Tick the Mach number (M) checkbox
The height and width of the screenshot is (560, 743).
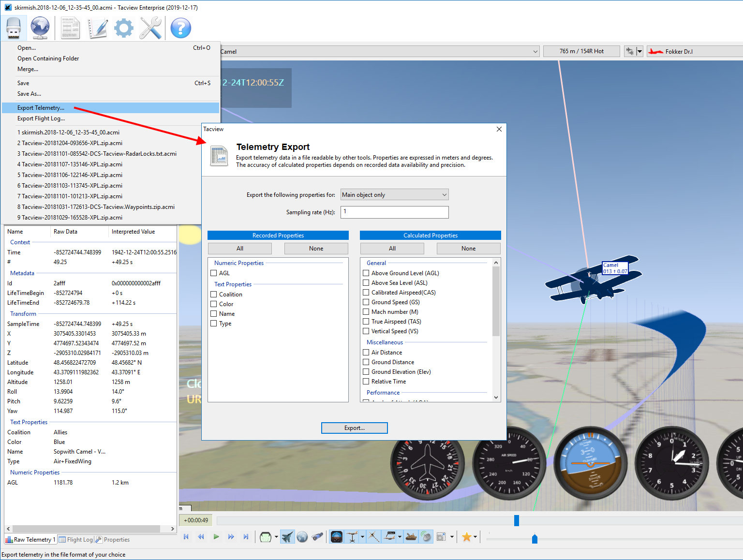click(x=366, y=312)
